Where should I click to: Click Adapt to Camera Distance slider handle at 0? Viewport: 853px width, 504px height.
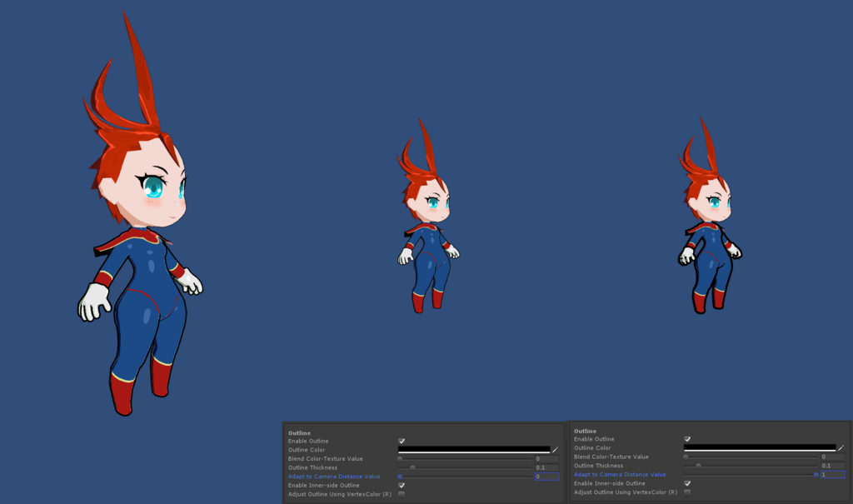[400, 477]
